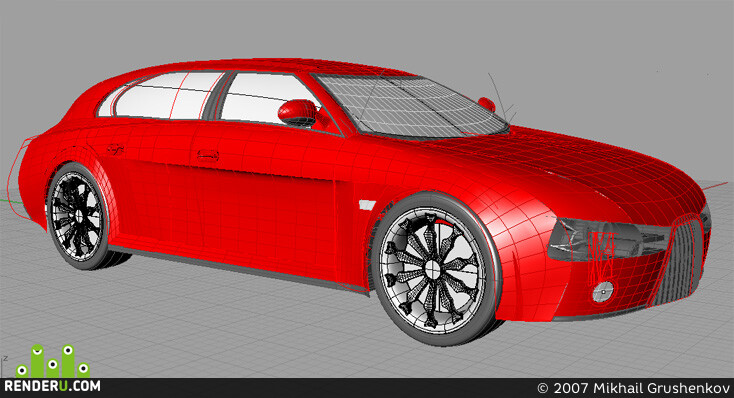This screenshot has width=734, height=398.
Task: Click the white side marker light
Action: [367, 205]
